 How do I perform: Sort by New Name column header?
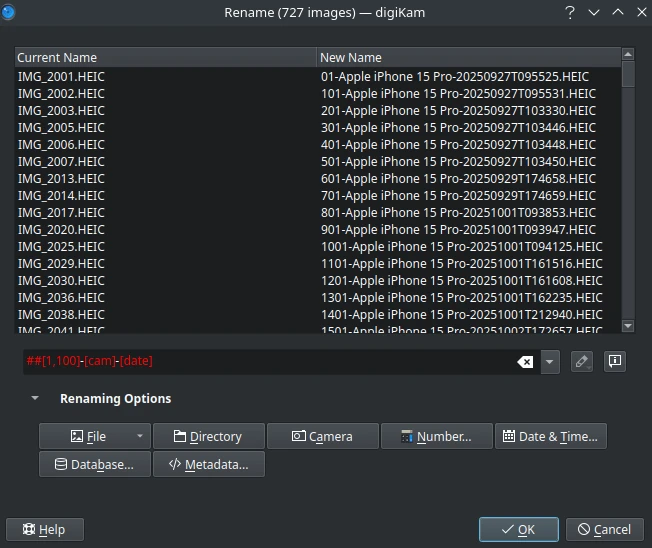469,57
